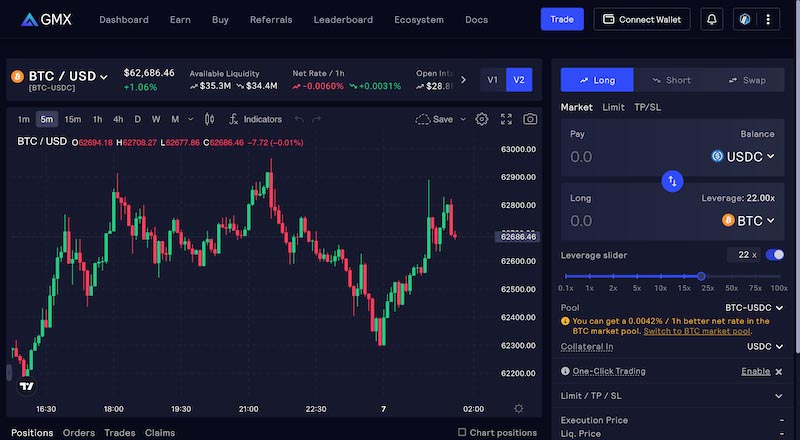Open the Claims tab
This screenshot has height=440, width=800.
click(x=160, y=432)
